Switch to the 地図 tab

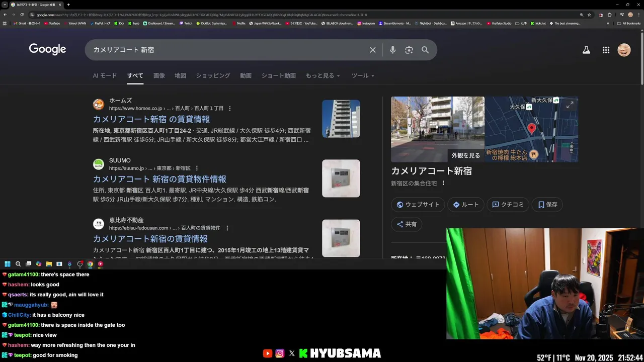point(180,75)
